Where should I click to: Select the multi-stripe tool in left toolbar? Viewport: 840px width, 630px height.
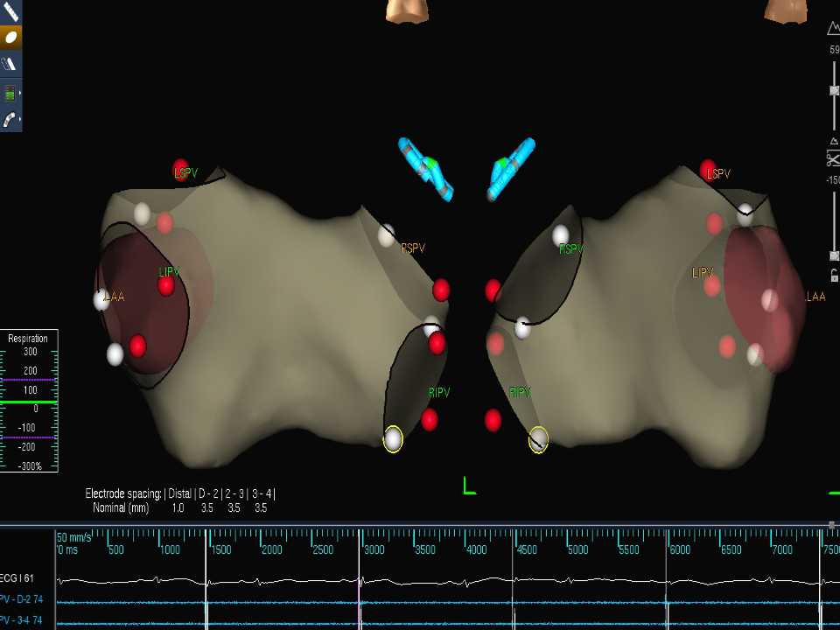coord(10,64)
